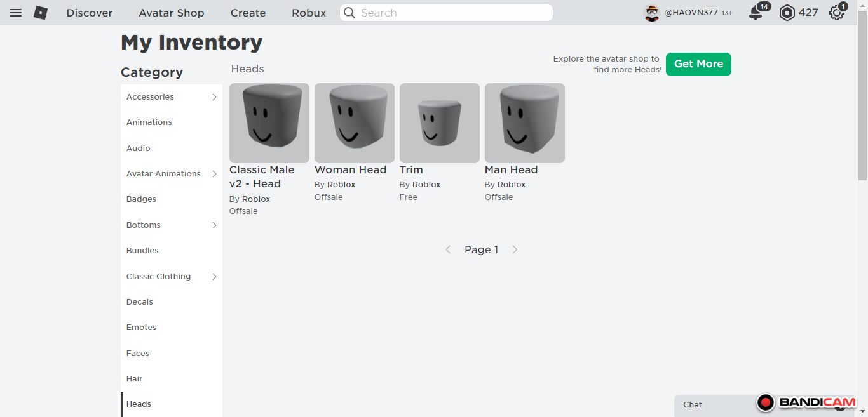This screenshot has width=868, height=417.
Task: Go to next page arrow
Action: point(515,250)
